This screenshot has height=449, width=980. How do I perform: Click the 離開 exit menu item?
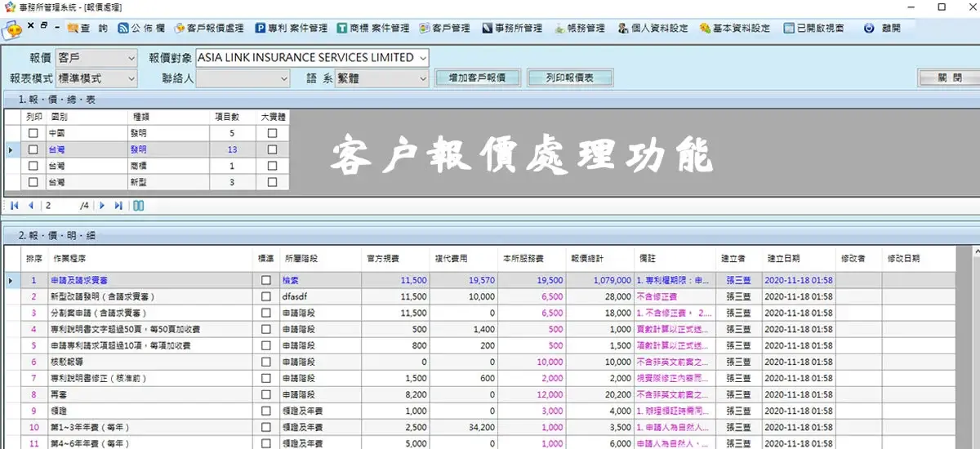click(x=882, y=28)
